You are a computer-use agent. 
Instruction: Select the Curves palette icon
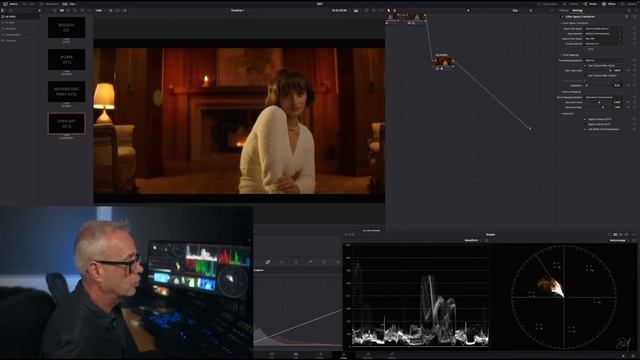point(268,262)
